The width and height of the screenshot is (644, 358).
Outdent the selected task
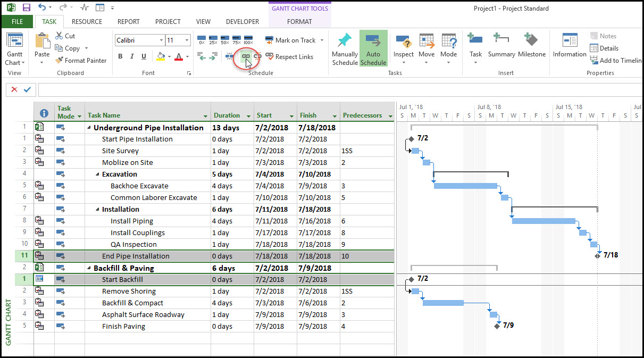point(202,56)
